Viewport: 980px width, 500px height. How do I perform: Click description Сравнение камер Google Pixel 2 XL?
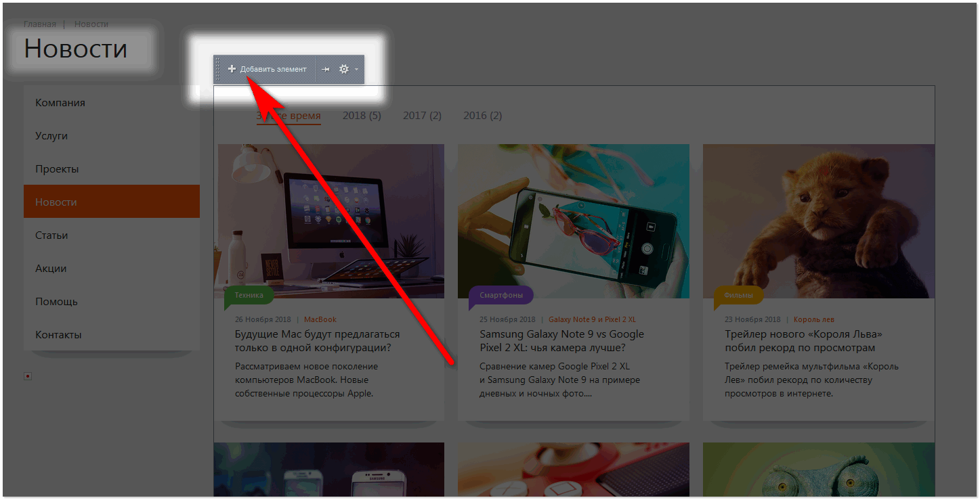pos(559,380)
